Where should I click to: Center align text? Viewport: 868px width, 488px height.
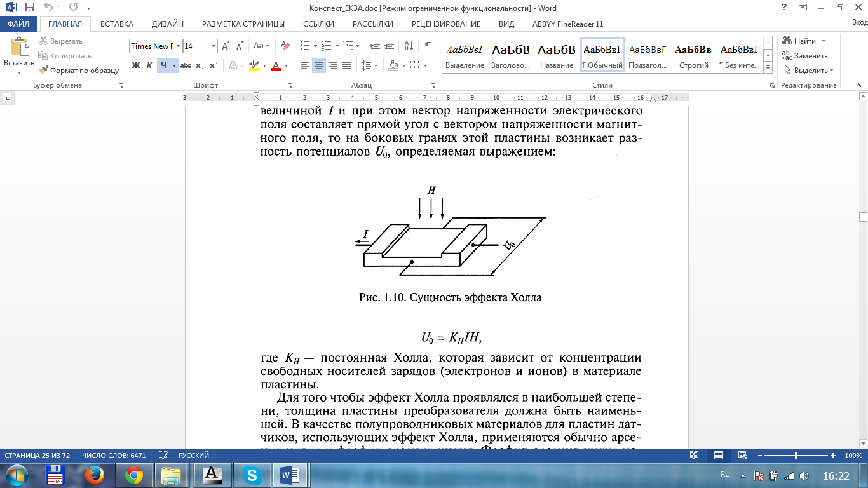coord(319,65)
